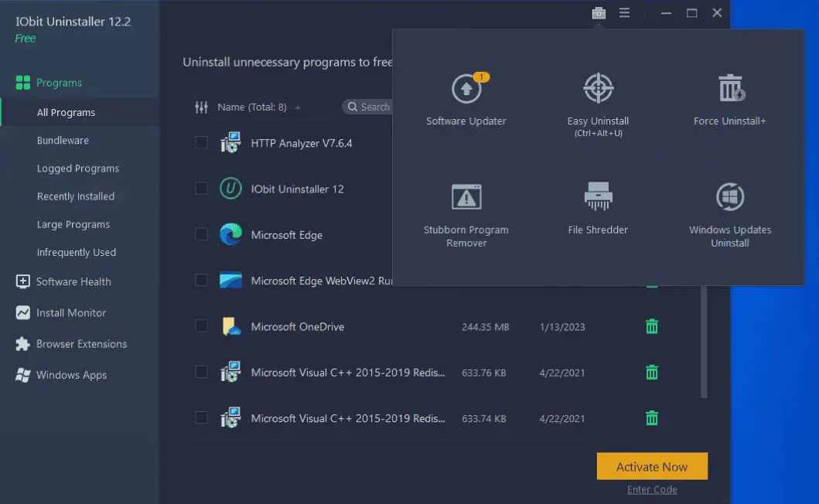
Task: Check the 633.76 KB Visual C++ checkbox
Action: click(201, 373)
